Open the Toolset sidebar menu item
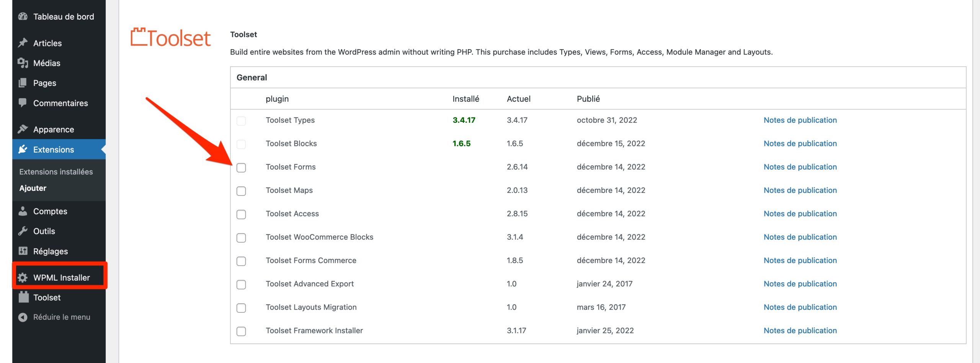Screen dimensions: 980x363 tap(59, 297)
